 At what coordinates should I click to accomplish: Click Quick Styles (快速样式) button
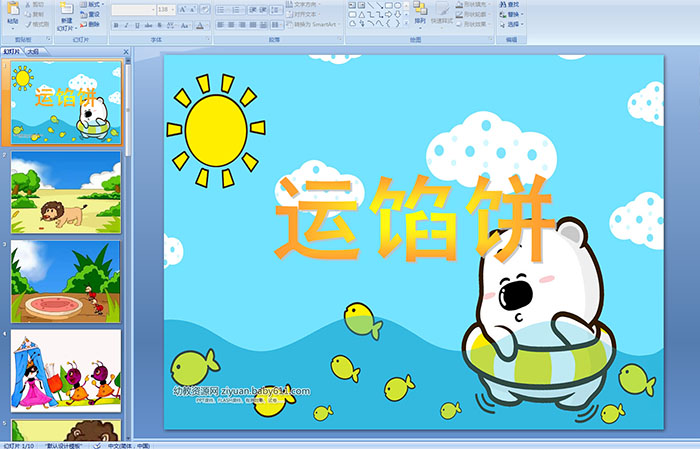click(x=442, y=13)
